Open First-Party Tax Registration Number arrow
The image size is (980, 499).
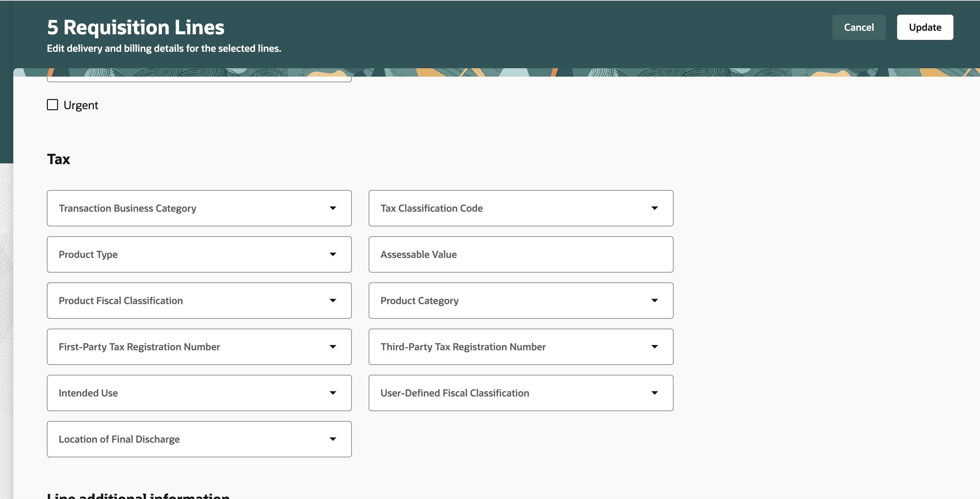click(x=333, y=347)
